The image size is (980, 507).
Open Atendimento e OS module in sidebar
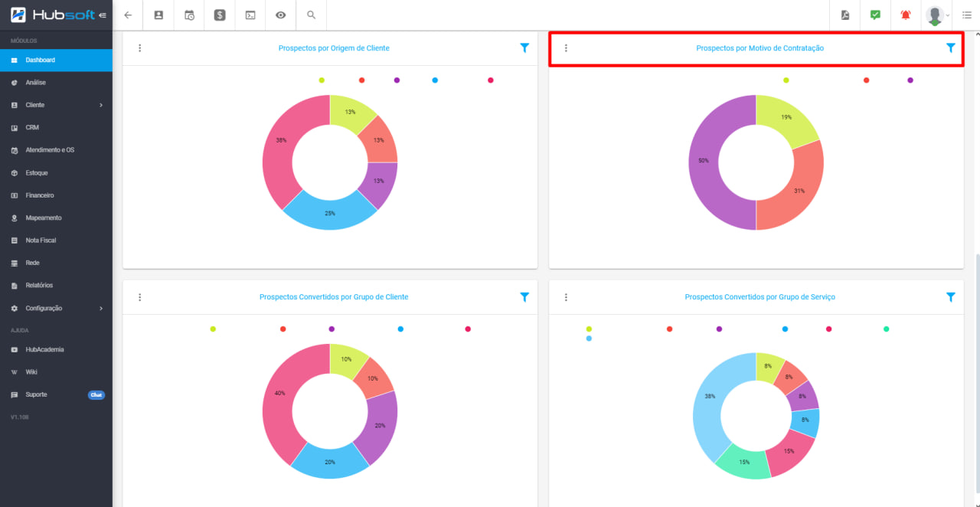point(50,150)
